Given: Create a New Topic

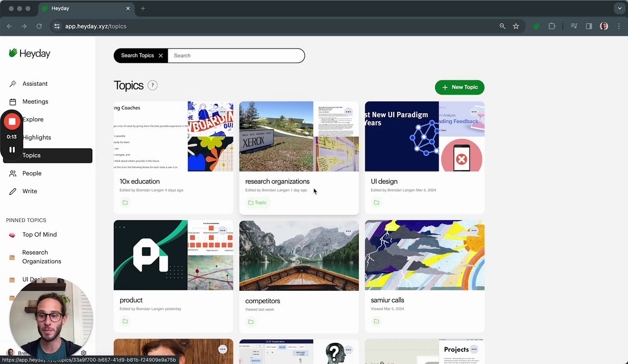Looking at the screenshot, I should coord(459,87).
